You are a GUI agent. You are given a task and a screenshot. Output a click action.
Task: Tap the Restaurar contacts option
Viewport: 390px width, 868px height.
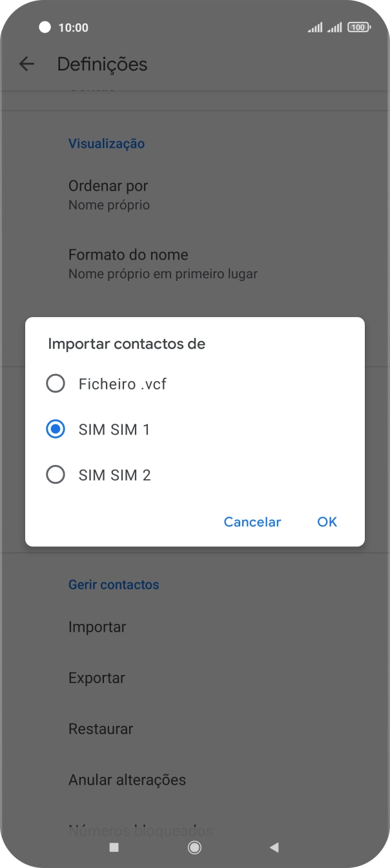point(101,728)
